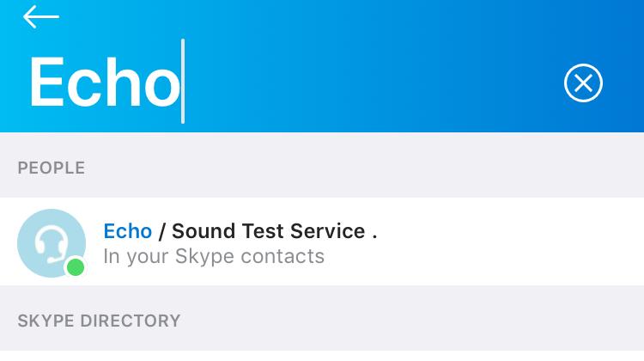The width and height of the screenshot is (644, 361).
Task: Click the green online status dot
Action: click(x=76, y=267)
